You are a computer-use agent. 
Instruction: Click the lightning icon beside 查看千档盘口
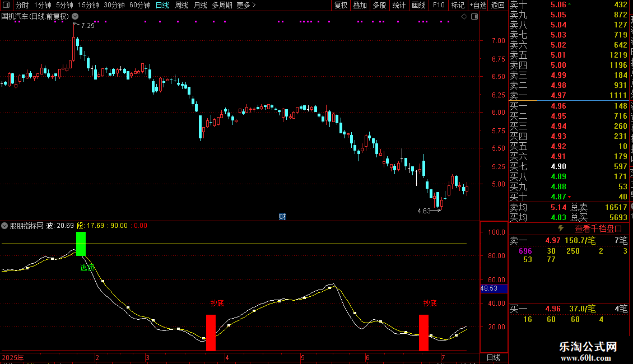561,228
